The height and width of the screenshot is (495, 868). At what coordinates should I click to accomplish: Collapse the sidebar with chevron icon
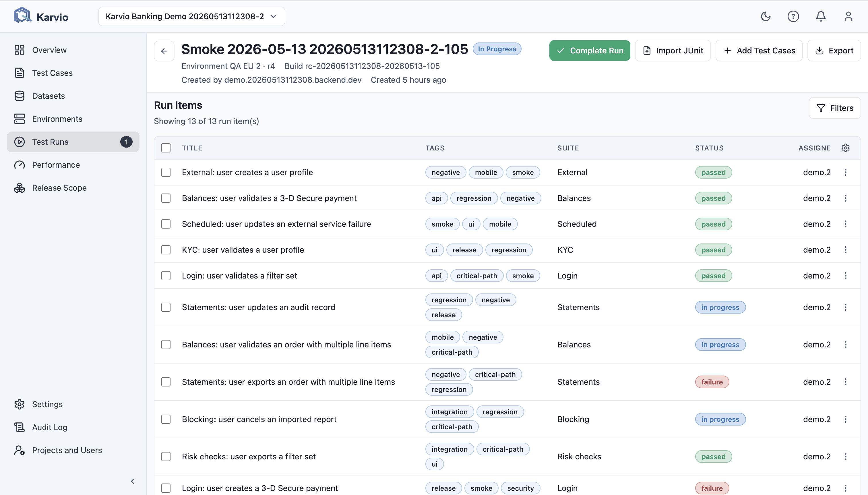point(133,481)
